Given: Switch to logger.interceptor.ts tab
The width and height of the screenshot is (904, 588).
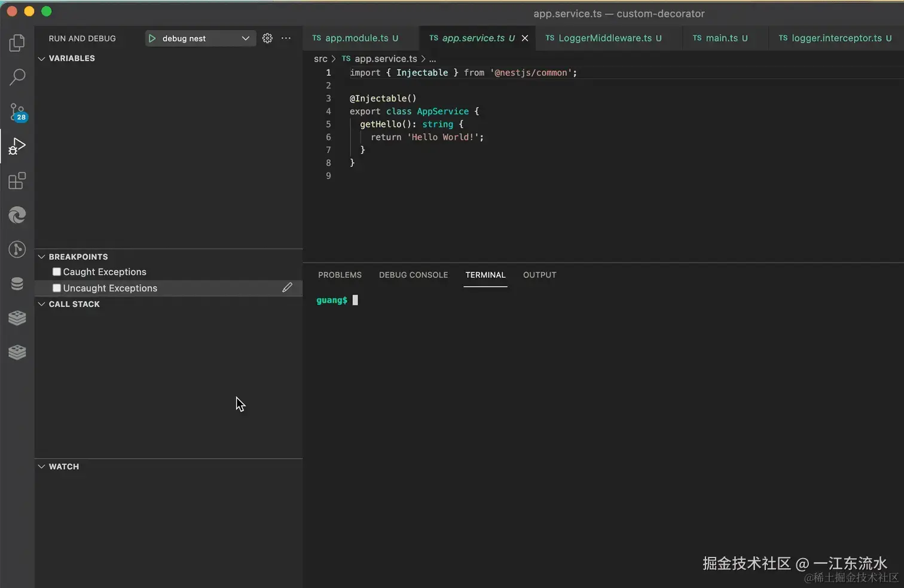Looking at the screenshot, I should (835, 38).
